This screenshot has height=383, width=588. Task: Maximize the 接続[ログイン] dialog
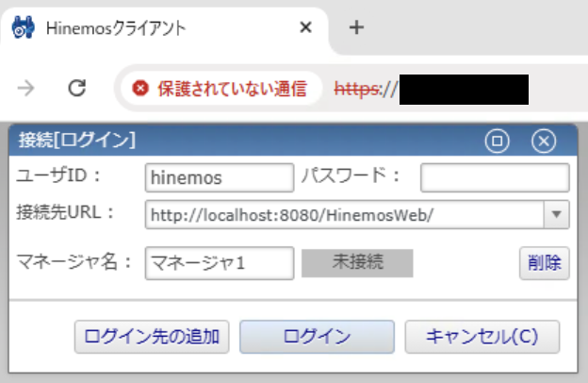click(x=497, y=141)
